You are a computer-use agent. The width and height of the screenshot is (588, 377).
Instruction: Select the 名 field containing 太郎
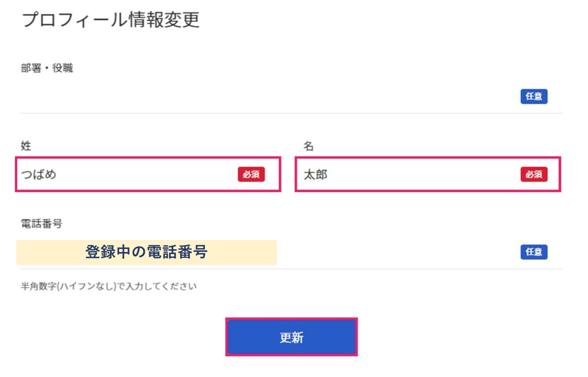(428, 174)
